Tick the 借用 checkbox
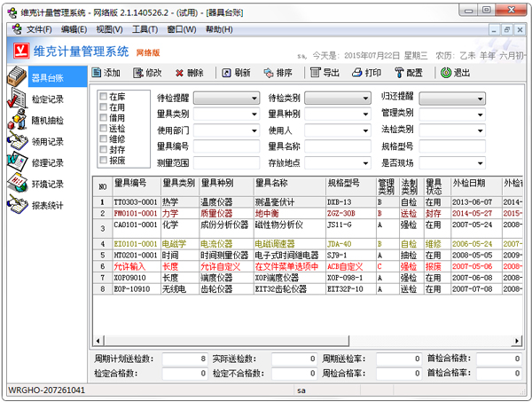 pyautogui.click(x=104, y=117)
